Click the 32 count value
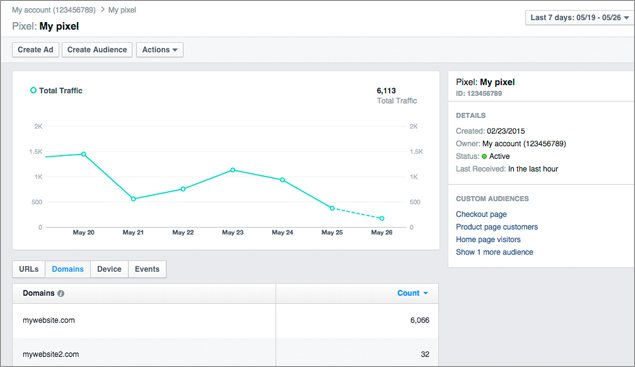This screenshot has width=635, height=367. click(x=425, y=354)
